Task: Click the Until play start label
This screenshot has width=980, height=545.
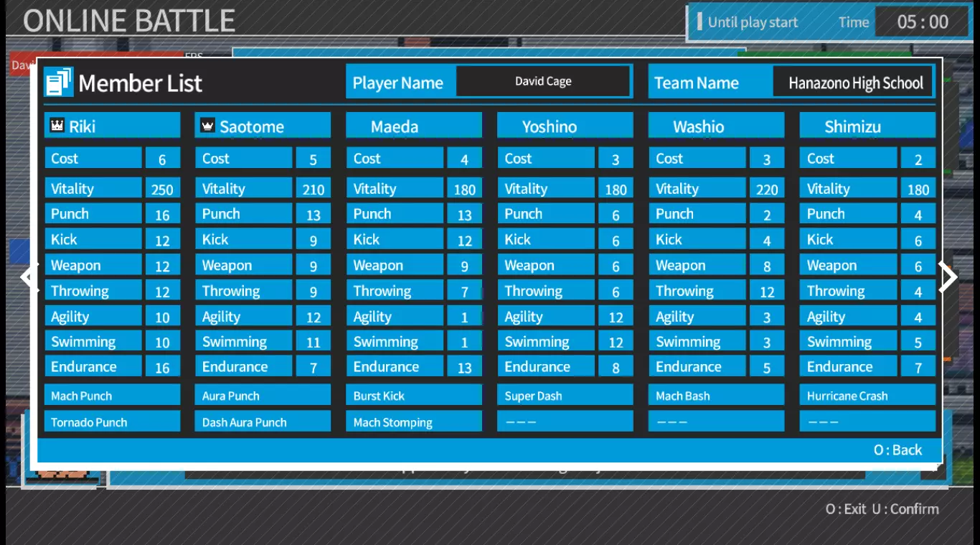Action: pos(753,22)
